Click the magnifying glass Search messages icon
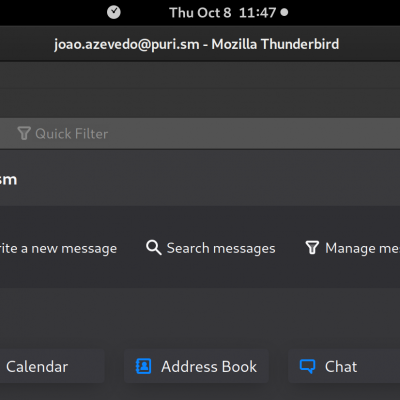The image size is (400, 400). (x=154, y=248)
